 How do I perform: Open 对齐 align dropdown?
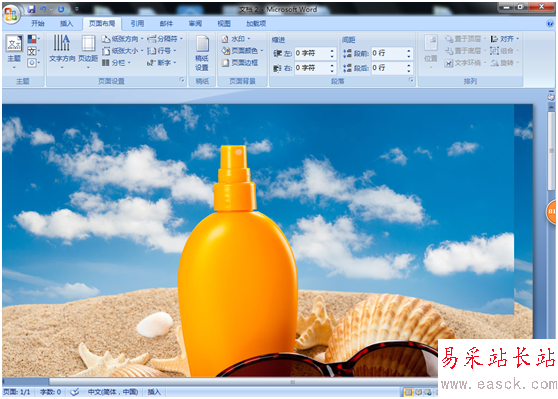(505, 39)
